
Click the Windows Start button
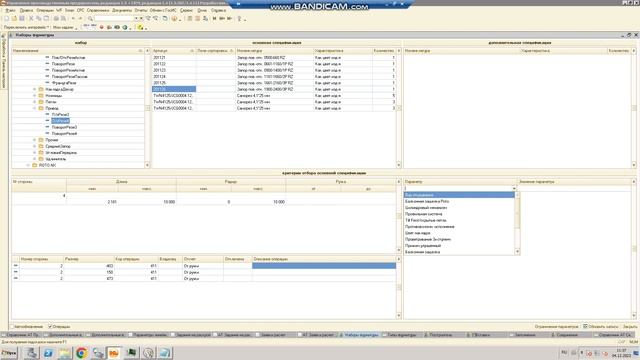9,353
